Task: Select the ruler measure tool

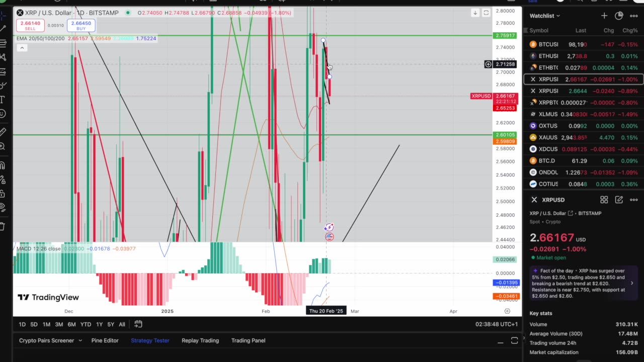Action: 3,132
